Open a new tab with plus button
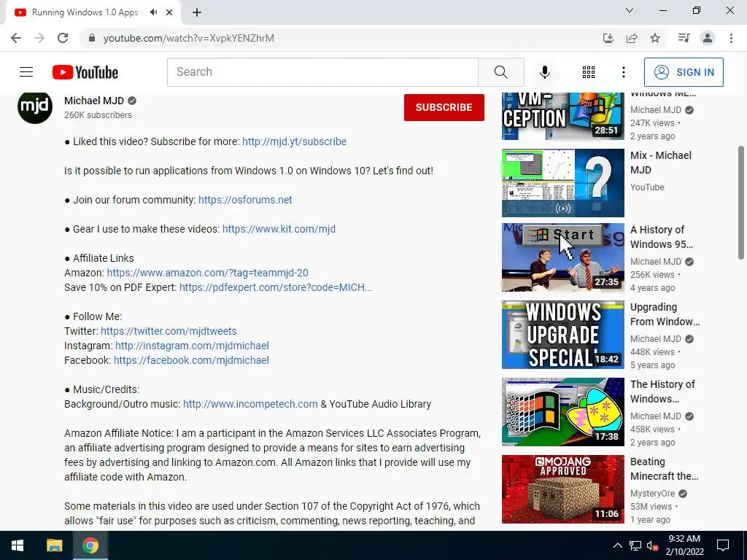Screen dimensions: 747x560 coord(197,12)
